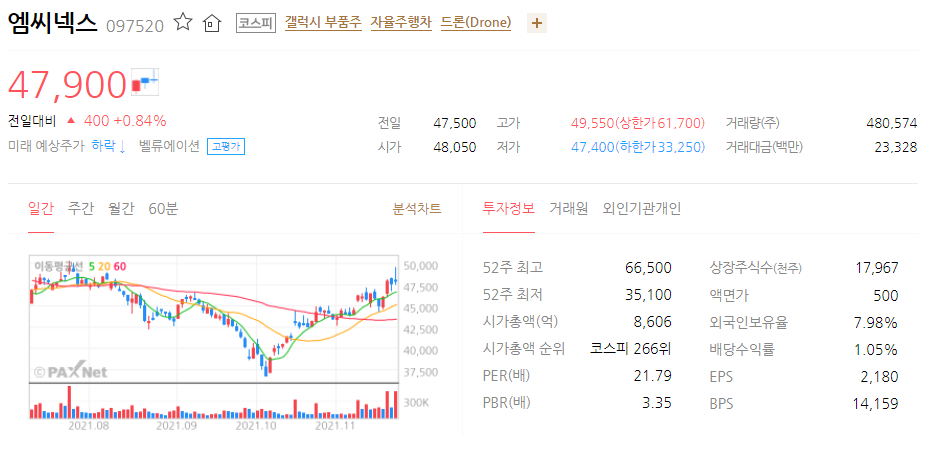Click the 시가총액(억) value 8,606
The height and width of the screenshot is (449, 933).
click(653, 322)
